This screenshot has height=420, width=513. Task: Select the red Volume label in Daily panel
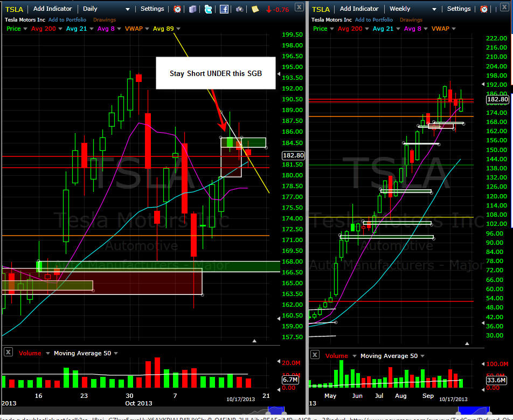pos(30,353)
